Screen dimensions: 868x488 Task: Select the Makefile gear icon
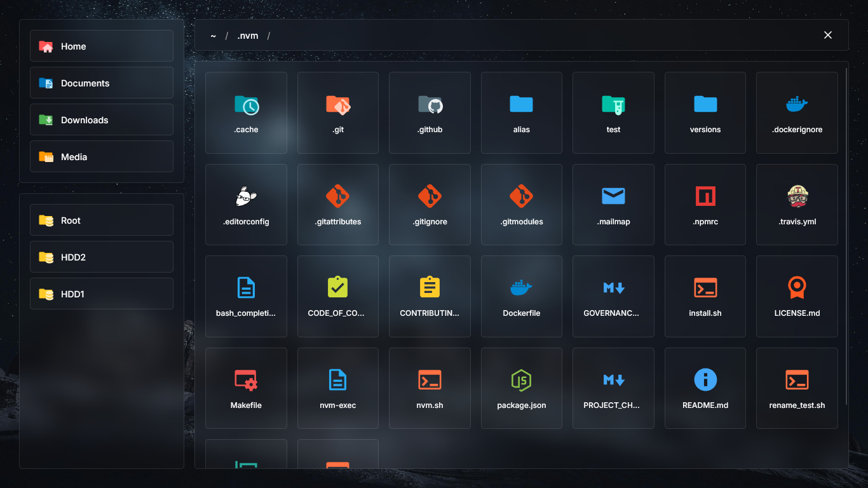point(246,380)
